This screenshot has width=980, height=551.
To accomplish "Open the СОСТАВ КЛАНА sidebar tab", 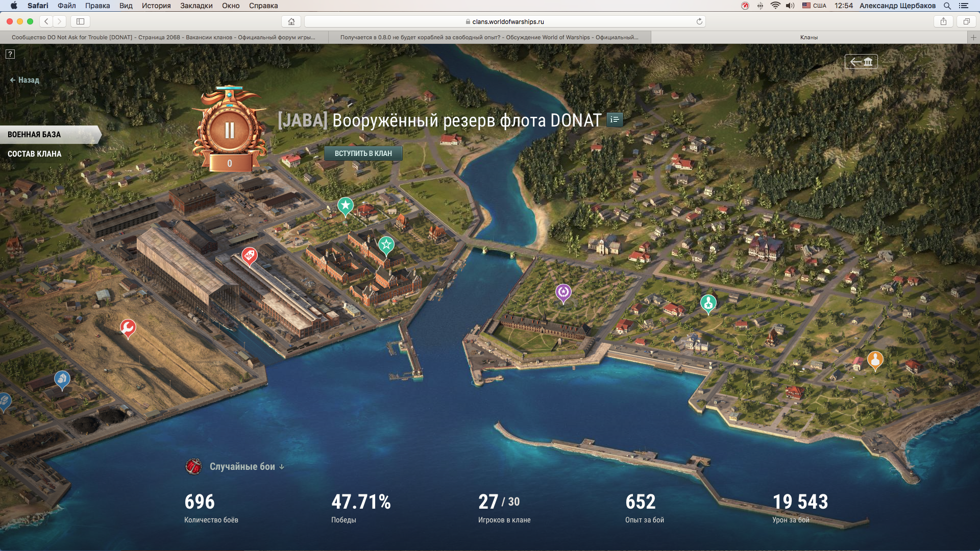I will (34, 154).
